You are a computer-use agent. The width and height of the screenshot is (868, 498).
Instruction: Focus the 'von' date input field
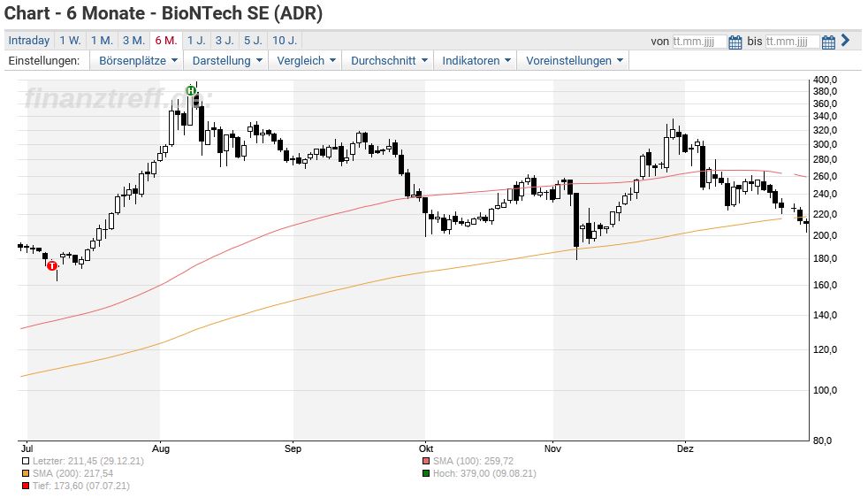[699, 42]
